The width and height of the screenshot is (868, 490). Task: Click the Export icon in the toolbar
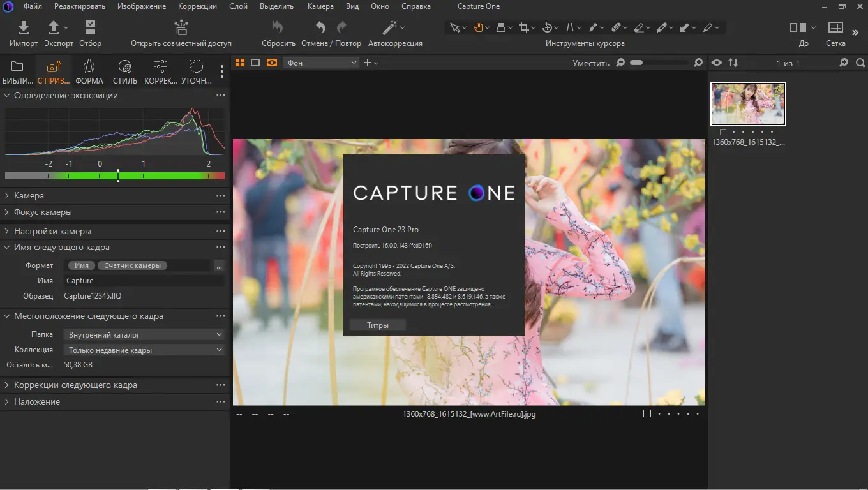tap(54, 27)
